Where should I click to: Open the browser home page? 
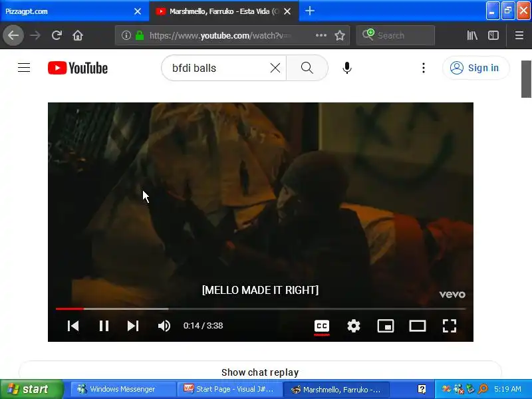pyautogui.click(x=78, y=35)
